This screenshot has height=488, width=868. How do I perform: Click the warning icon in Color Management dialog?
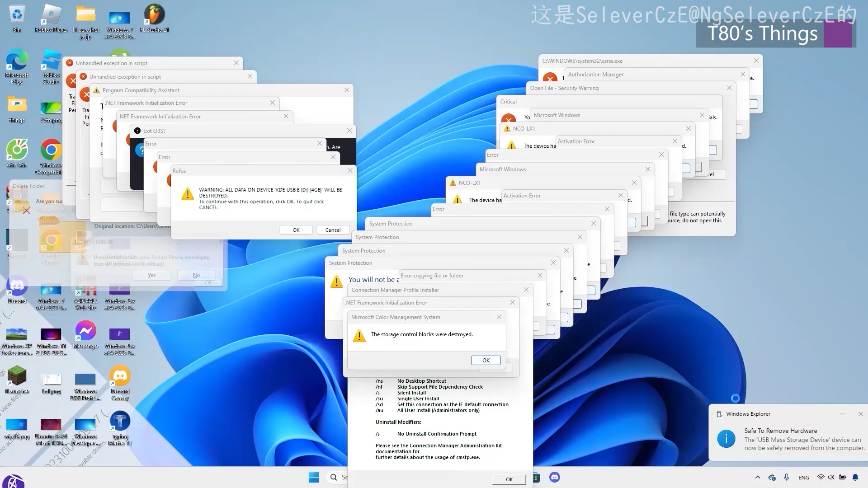click(359, 336)
